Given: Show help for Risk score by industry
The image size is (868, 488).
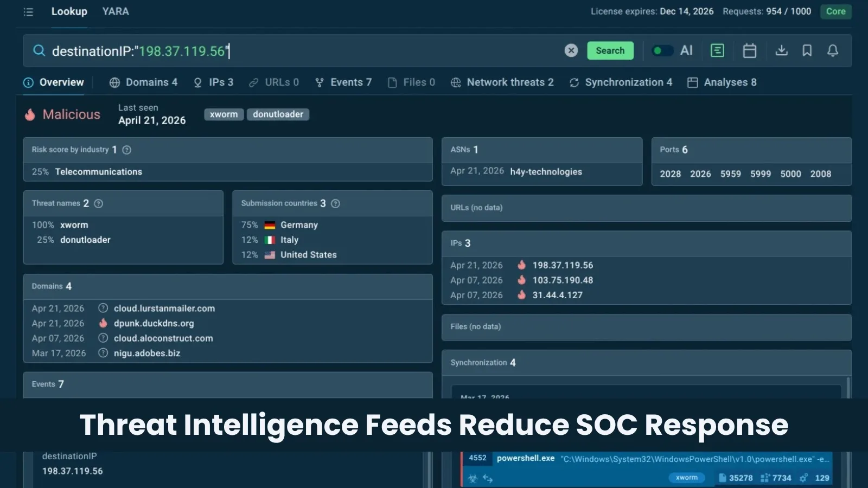Looking at the screenshot, I should pos(126,150).
